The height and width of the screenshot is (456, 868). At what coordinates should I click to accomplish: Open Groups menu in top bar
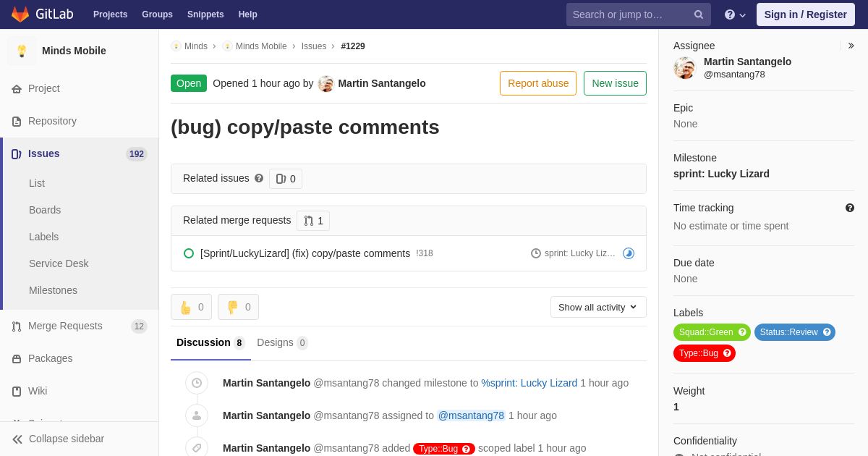157,14
